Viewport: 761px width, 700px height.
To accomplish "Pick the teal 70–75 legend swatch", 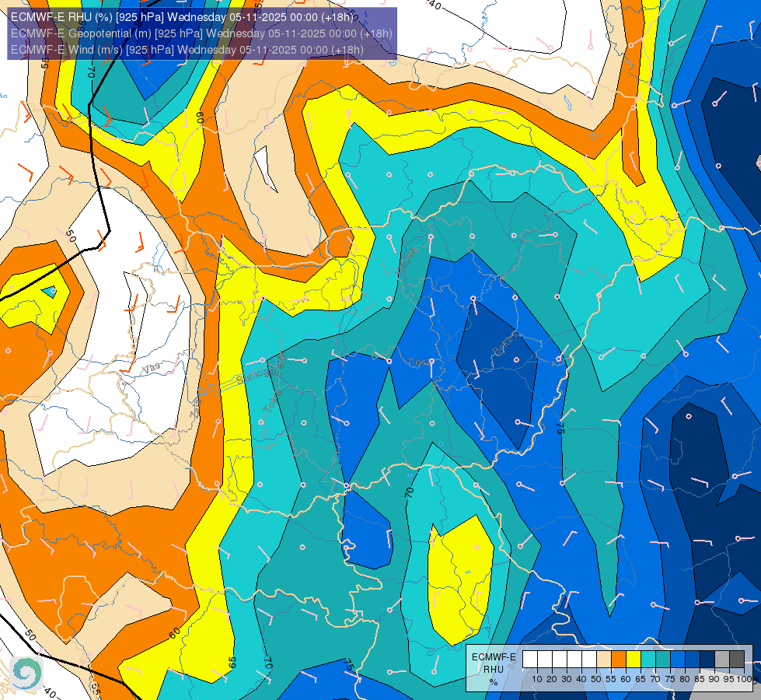I will point(663,660).
